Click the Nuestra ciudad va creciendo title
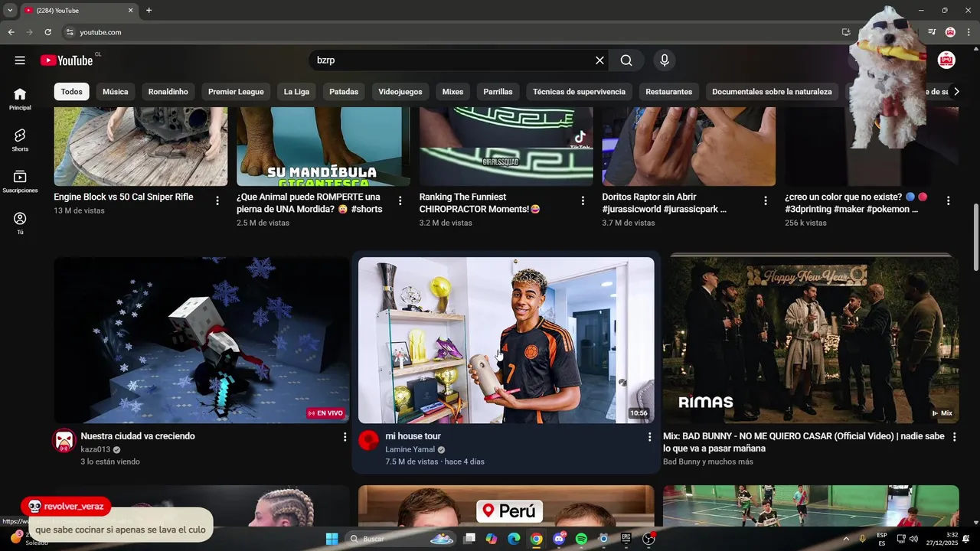The image size is (980, 551). click(x=138, y=436)
